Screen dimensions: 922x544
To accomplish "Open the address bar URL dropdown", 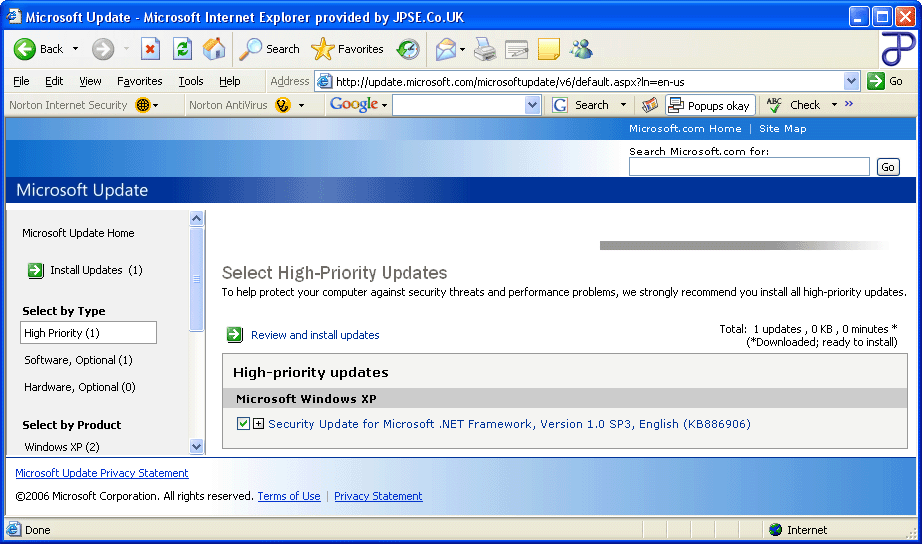I will [x=851, y=81].
